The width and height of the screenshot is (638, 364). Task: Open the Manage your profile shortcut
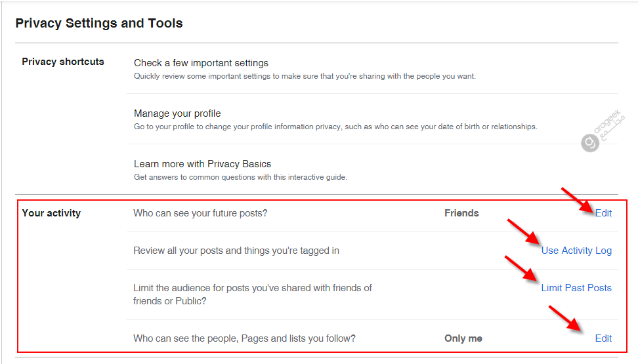[x=177, y=113]
